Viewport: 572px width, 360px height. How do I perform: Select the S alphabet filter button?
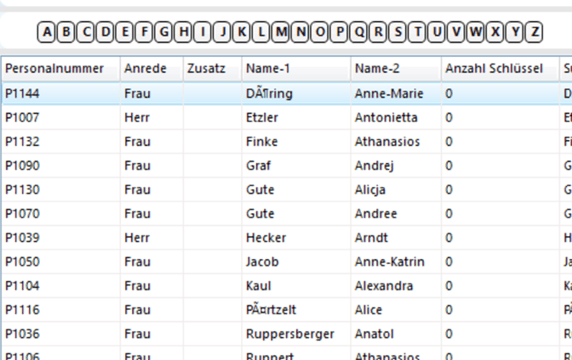(x=398, y=32)
